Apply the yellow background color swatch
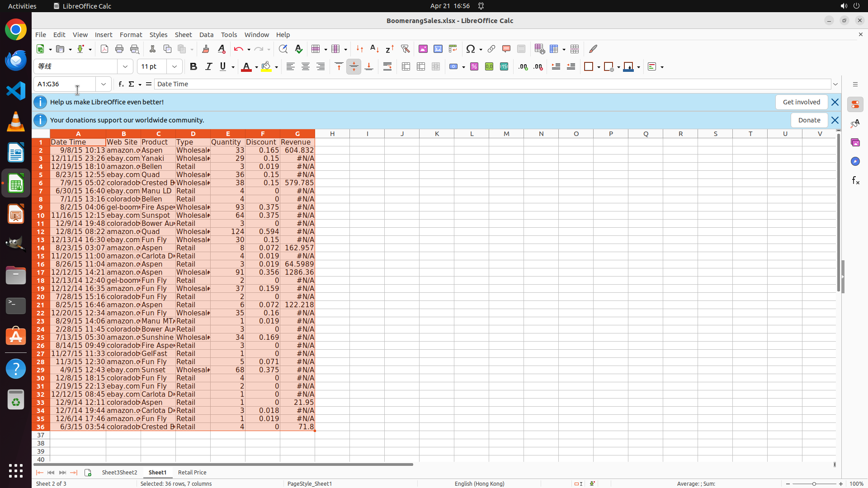The height and width of the screenshot is (488, 868). 266,67
